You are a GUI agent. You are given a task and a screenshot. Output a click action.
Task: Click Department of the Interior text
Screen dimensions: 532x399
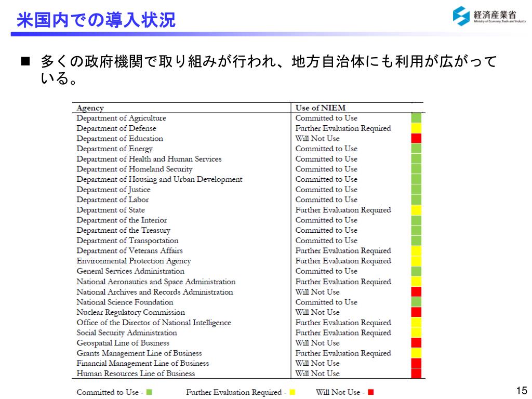(x=122, y=220)
